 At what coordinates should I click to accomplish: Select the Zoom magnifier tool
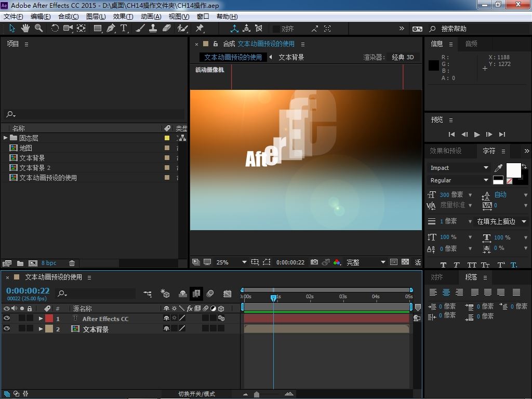38,29
